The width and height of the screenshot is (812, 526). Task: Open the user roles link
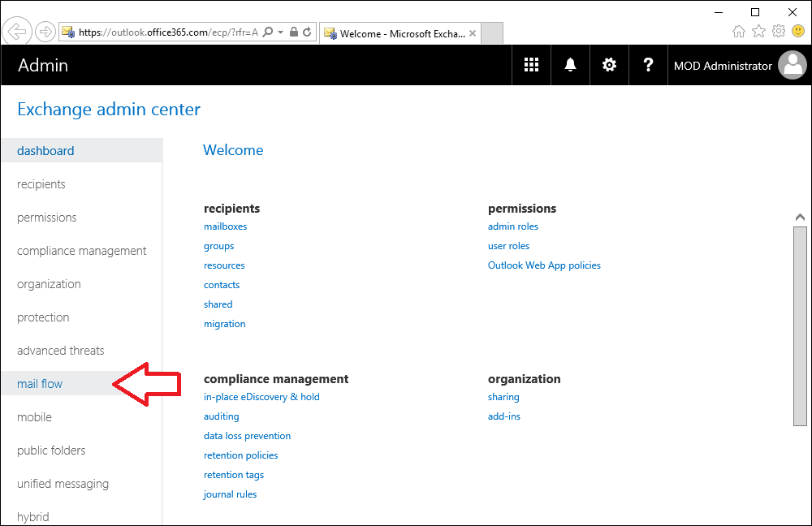[508, 246]
